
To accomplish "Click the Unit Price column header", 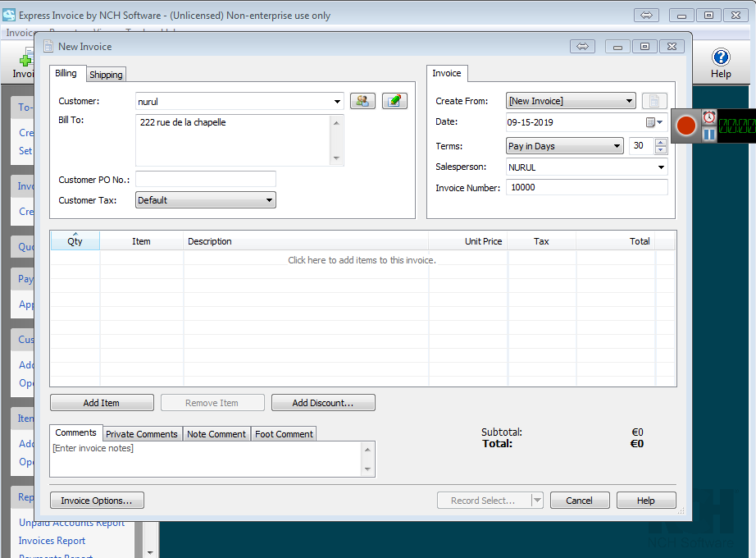I will point(468,241).
